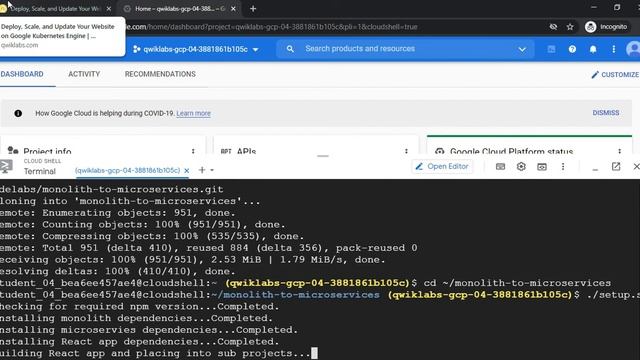This screenshot has height=360, width=640.
Task: Expand the search bar dropdown chevron
Action: point(522,49)
